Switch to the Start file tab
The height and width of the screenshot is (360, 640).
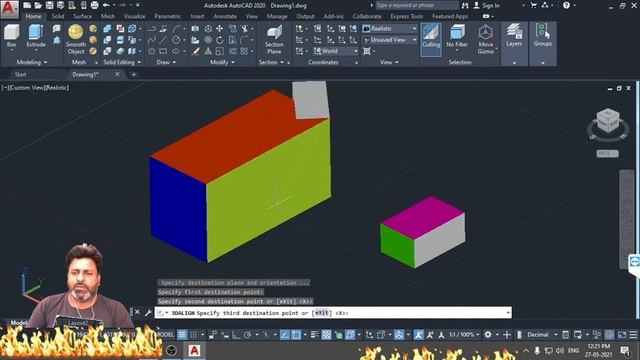coord(20,74)
